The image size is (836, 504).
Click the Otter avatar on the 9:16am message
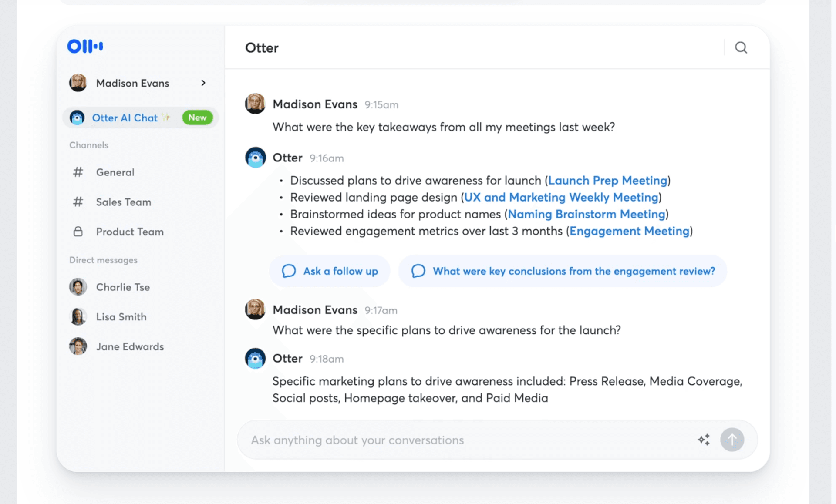tap(255, 158)
